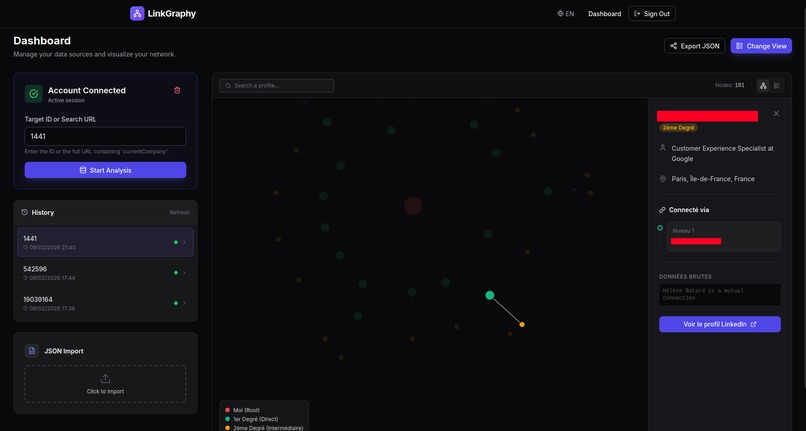Expand the 1441 history row chevron
This screenshot has height=431, width=806.
pyautogui.click(x=185, y=242)
